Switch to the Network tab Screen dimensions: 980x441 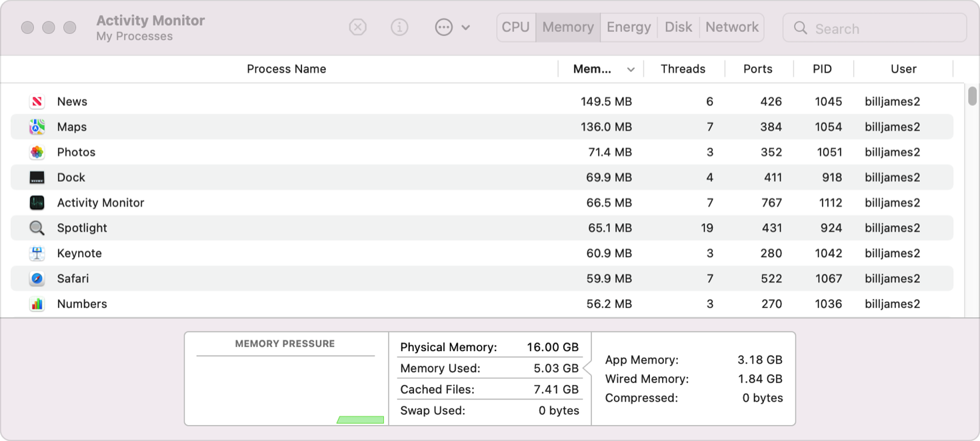click(x=732, y=27)
